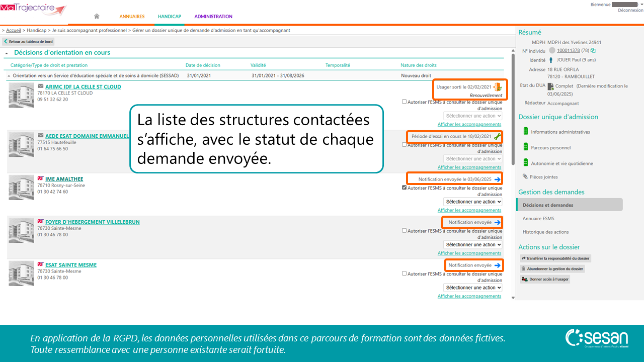644x362 pixels.
Task: Click the scrollbar down arrow of the list
Action: 513,298
